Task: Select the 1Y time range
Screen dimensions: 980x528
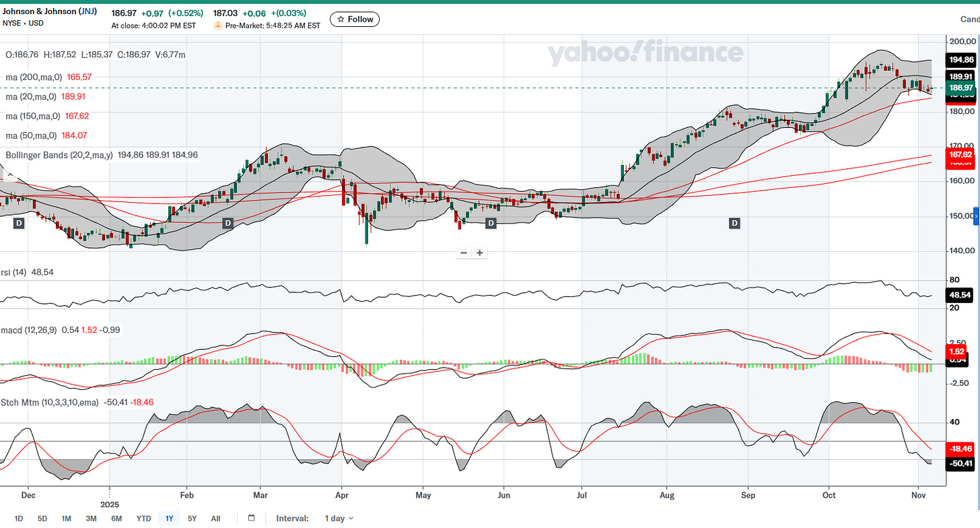Action: 169,519
